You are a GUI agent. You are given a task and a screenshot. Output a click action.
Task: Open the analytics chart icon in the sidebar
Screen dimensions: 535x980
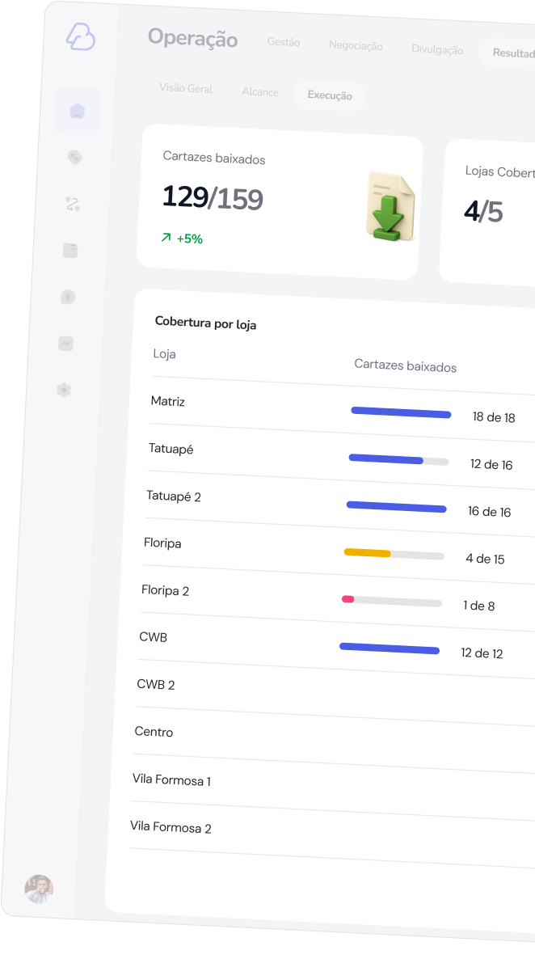click(x=66, y=344)
